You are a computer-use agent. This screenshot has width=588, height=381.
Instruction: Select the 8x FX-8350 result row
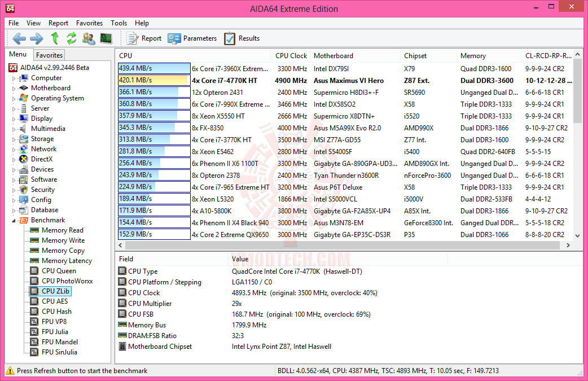click(x=345, y=128)
